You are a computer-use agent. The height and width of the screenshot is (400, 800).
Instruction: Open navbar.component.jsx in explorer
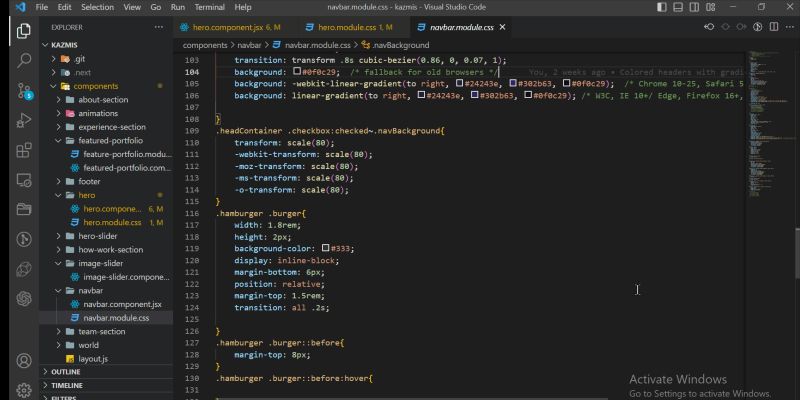[x=106, y=304]
